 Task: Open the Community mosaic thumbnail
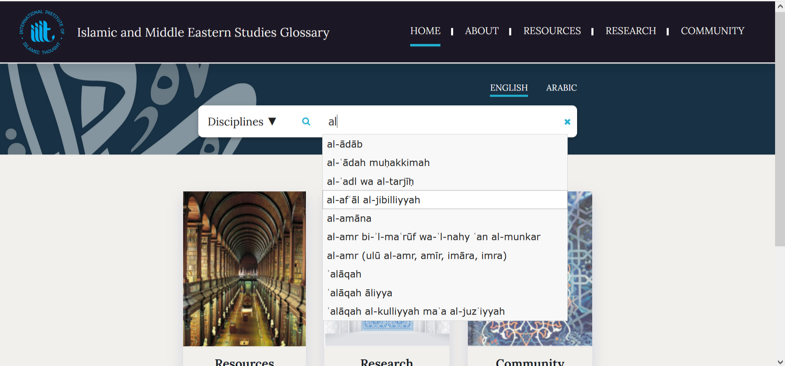click(580, 268)
